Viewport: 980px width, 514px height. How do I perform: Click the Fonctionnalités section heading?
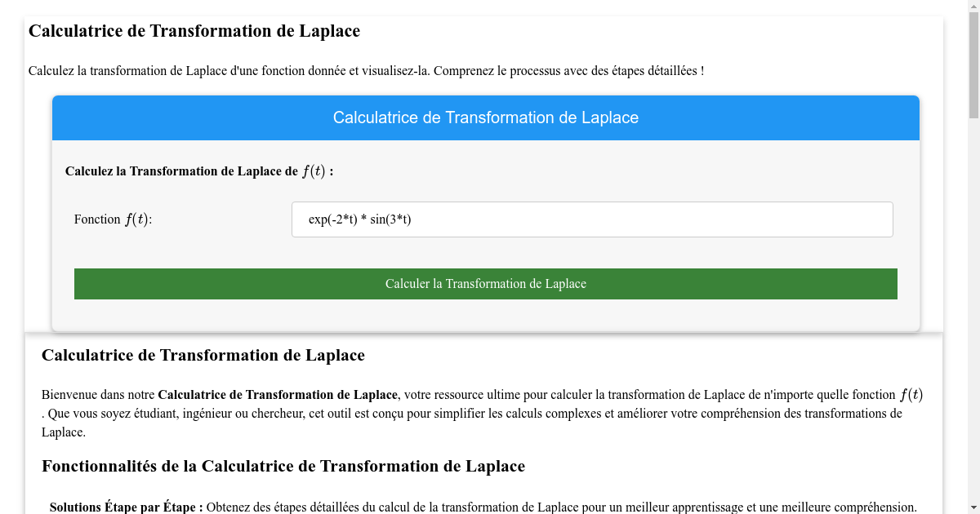tap(283, 466)
